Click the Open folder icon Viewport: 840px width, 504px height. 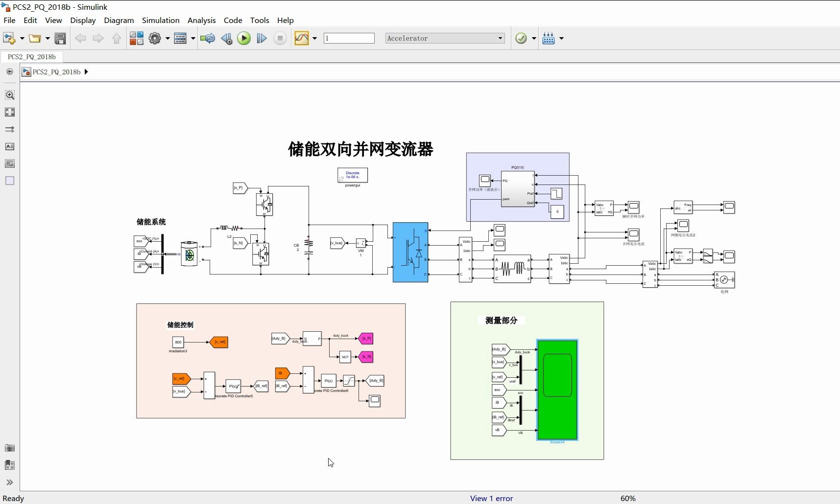[35, 38]
